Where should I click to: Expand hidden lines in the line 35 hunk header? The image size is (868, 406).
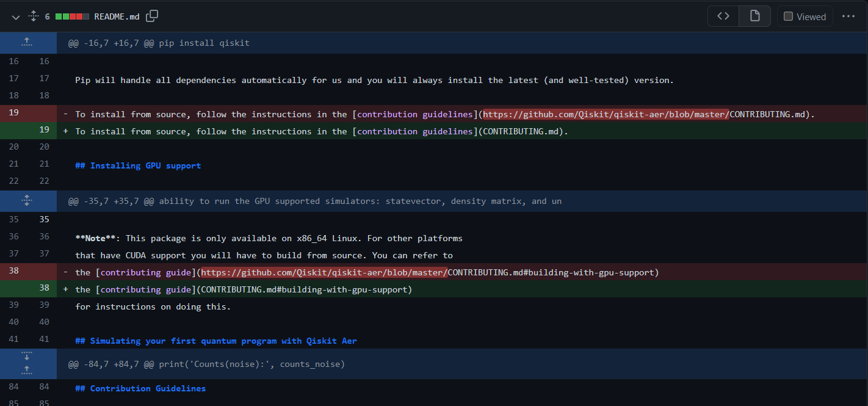point(27,201)
